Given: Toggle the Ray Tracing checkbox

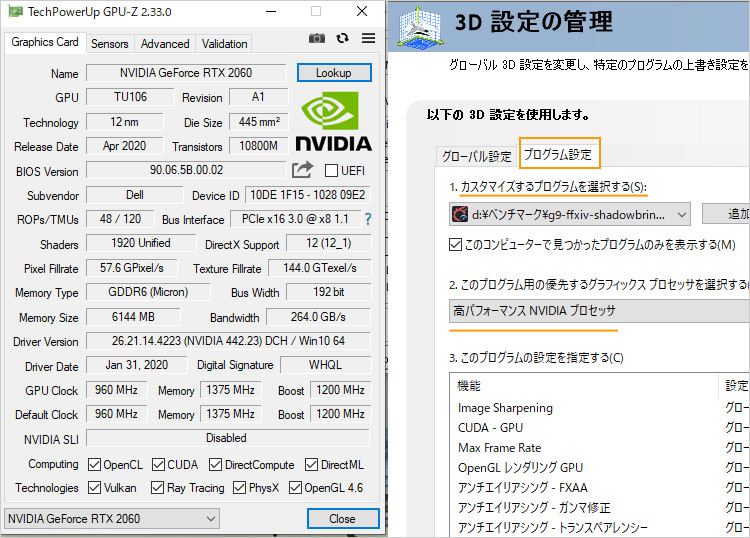Looking at the screenshot, I should coord(157,487).
